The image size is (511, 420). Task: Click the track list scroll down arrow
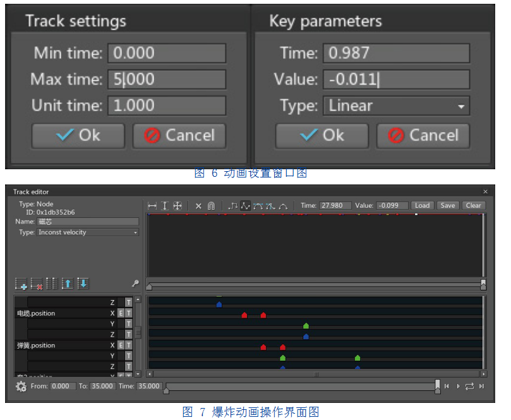coord(138,374)
